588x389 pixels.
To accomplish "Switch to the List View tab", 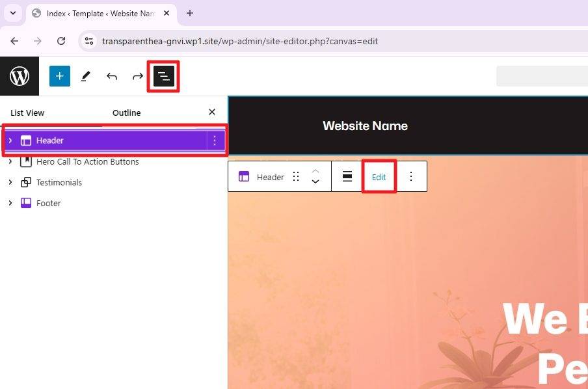I will coord(27,113).
